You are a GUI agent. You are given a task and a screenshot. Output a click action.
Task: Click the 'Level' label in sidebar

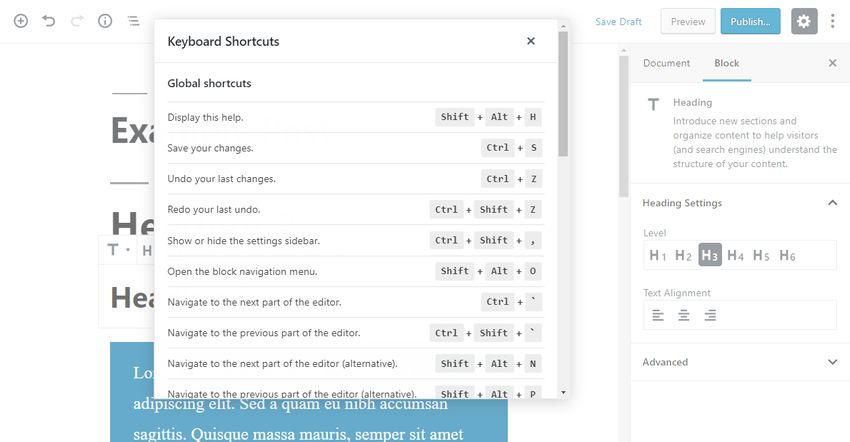pyautogui.click(x=654, y=233)
